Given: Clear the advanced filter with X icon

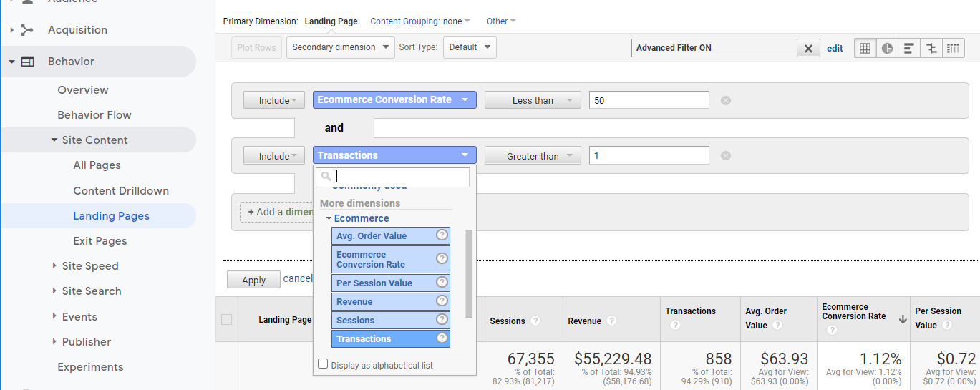Looking at the screenshot, I should pyautogui.click(x=808, y=48).
